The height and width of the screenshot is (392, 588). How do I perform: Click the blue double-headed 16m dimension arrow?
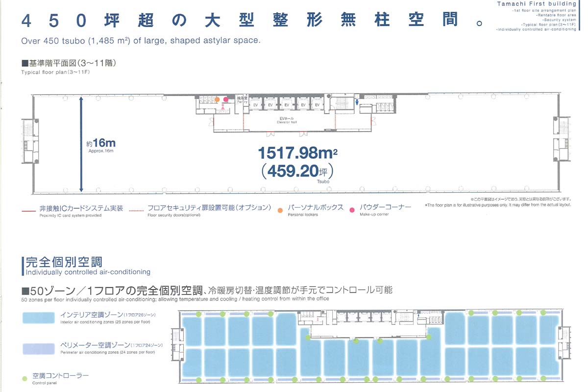81,145
